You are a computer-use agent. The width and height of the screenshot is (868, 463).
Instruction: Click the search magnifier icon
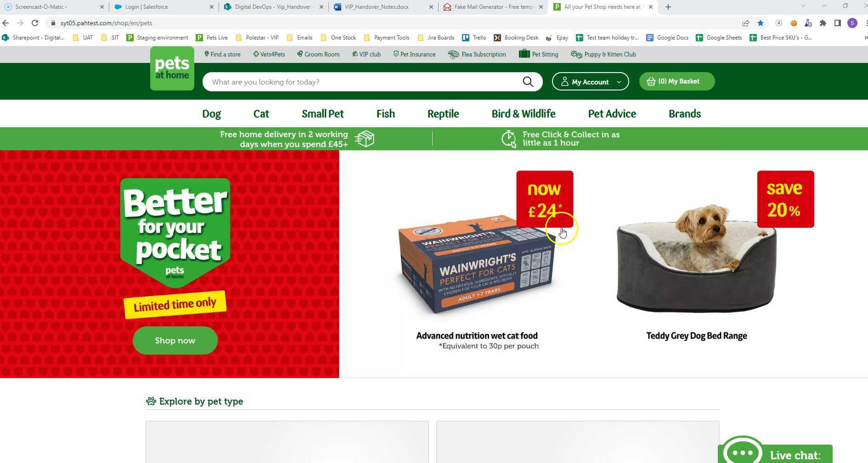coord(528,82)
